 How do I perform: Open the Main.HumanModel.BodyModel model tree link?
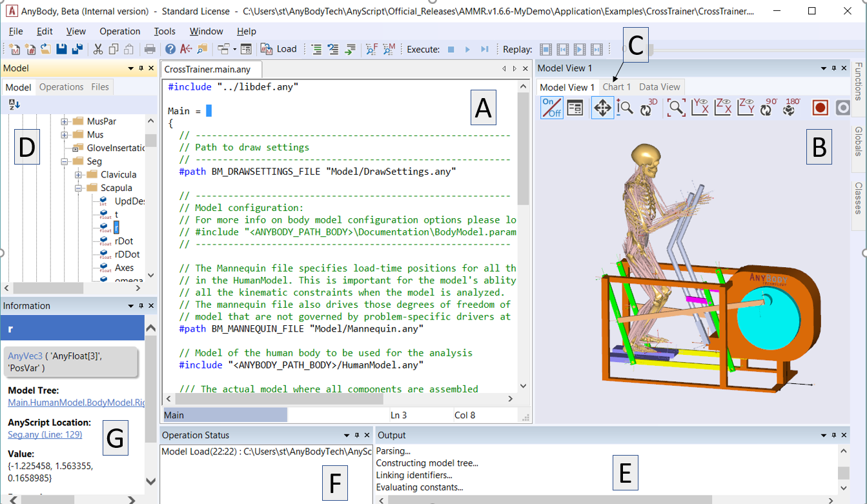[x=76, y=403]
